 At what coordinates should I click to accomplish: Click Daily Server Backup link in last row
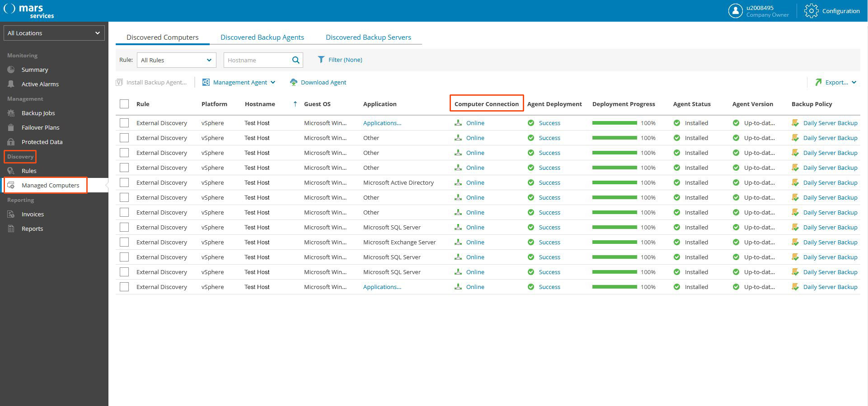[x=830, y=287]
